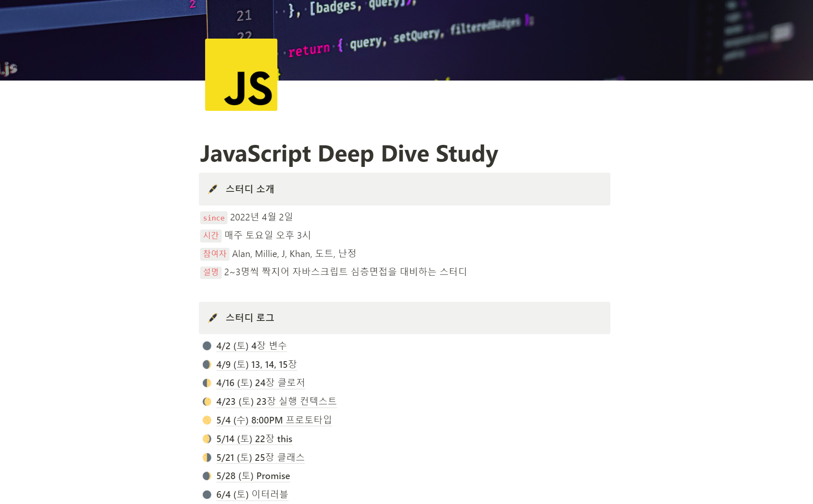Open 5/4 (수) 8:00PM 프로토타입 page
This screenshot has height=504, width=813.
[x=274, y=420]
